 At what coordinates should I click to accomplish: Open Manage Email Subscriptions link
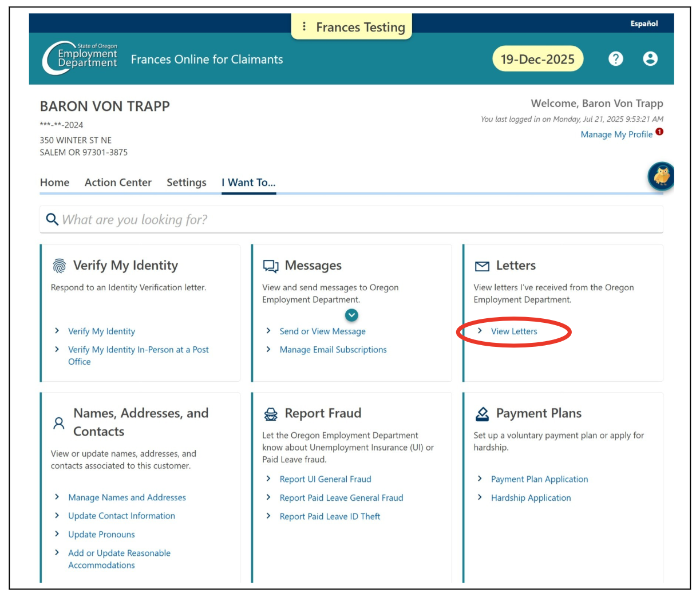click(x=333, y=350)
